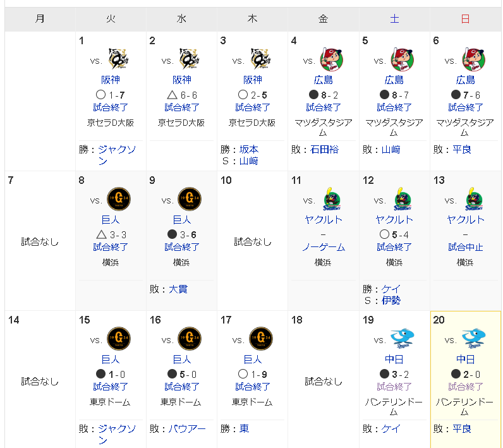Open save pitcher 伊勢 on day 12

[391, 301]
